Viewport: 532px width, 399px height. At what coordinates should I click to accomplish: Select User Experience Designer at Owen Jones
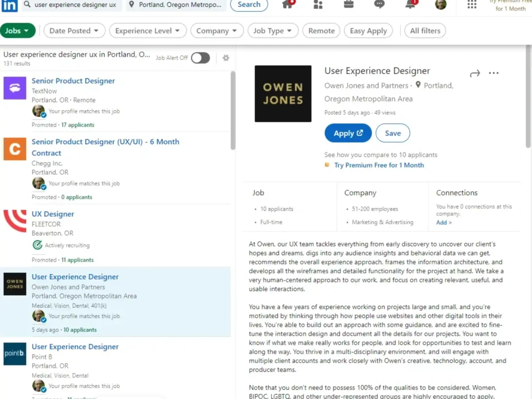coord(76,277)
